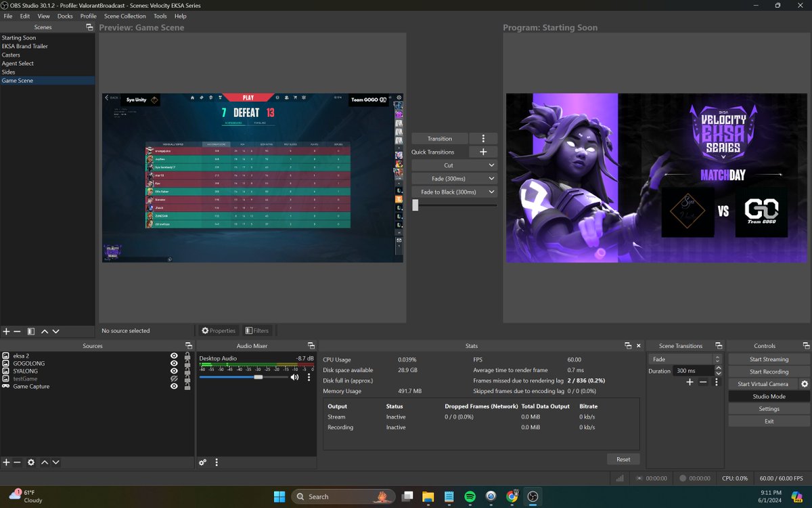Open the Help menu
Viewport: 812px width, 508px height.
coord(180,16)
